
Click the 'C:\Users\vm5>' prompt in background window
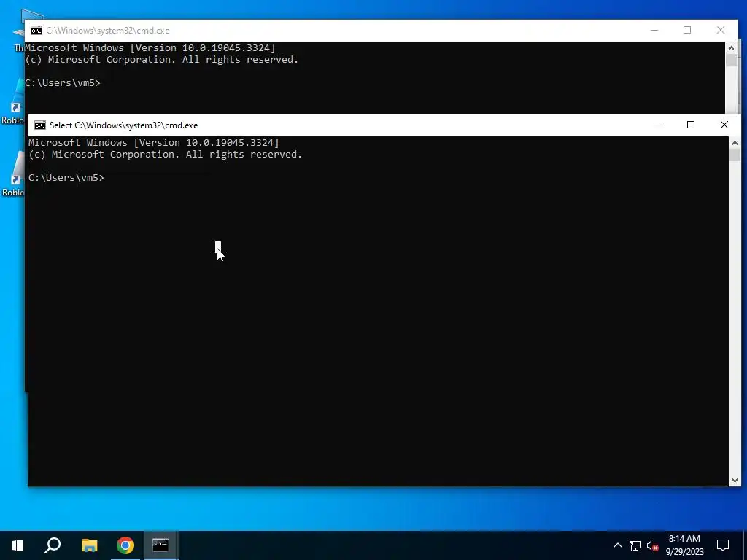click(63, 83)
